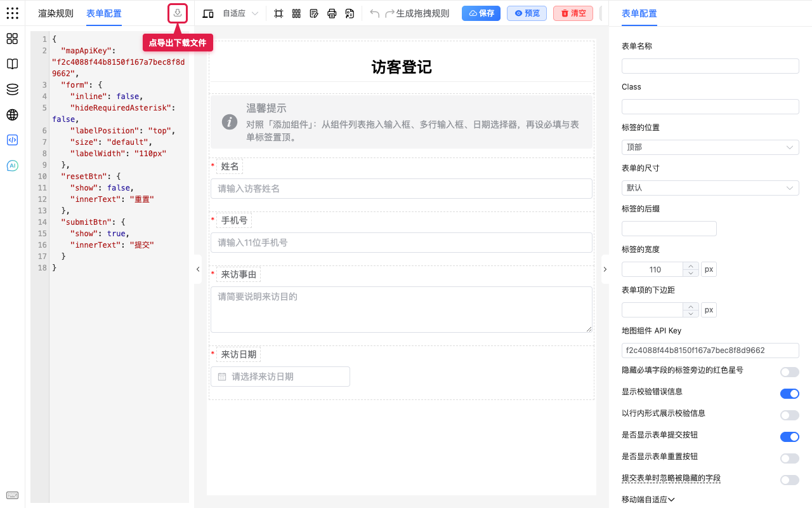This screenshot has width=812, height=508.
Task: Switch to the 渲染规则 tab
Action: pyautogui.click(x=56, y=13)
